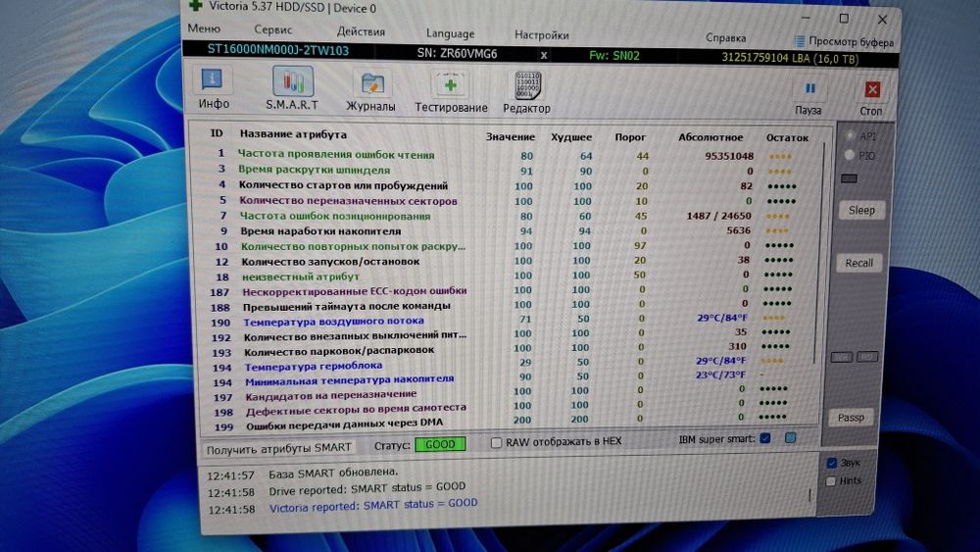Click the Passp button
The image size is (980, 552).
851,418
